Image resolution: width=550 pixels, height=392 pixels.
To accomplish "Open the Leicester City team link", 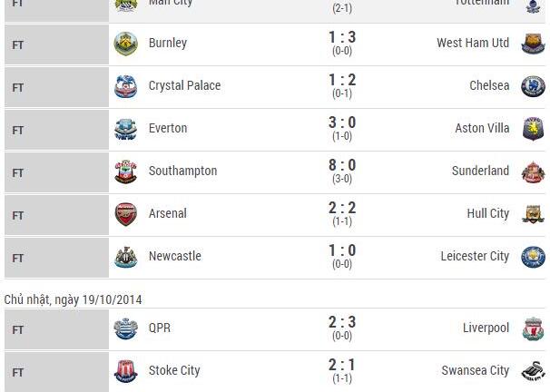I will pyautogui.click(x=473, y=256).
